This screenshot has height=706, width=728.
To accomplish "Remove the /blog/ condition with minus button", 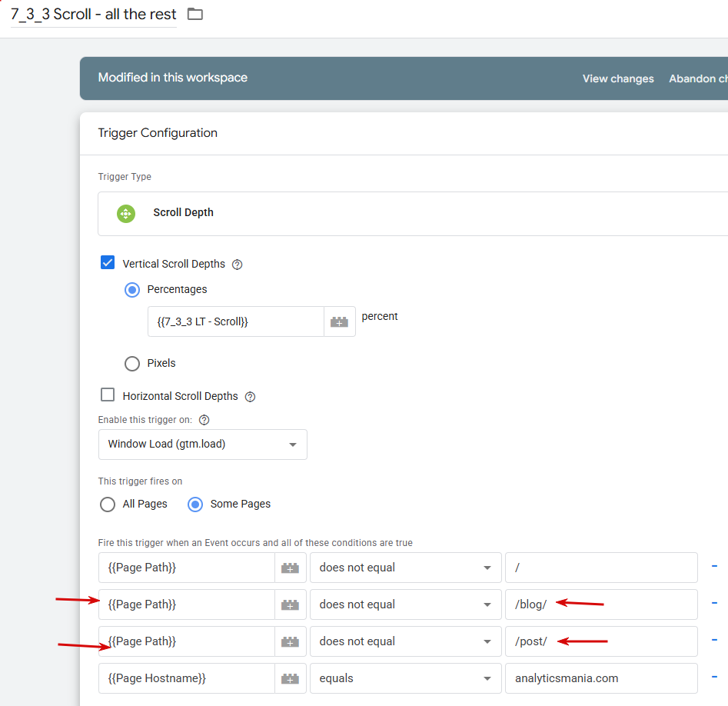I will [714, 604].
